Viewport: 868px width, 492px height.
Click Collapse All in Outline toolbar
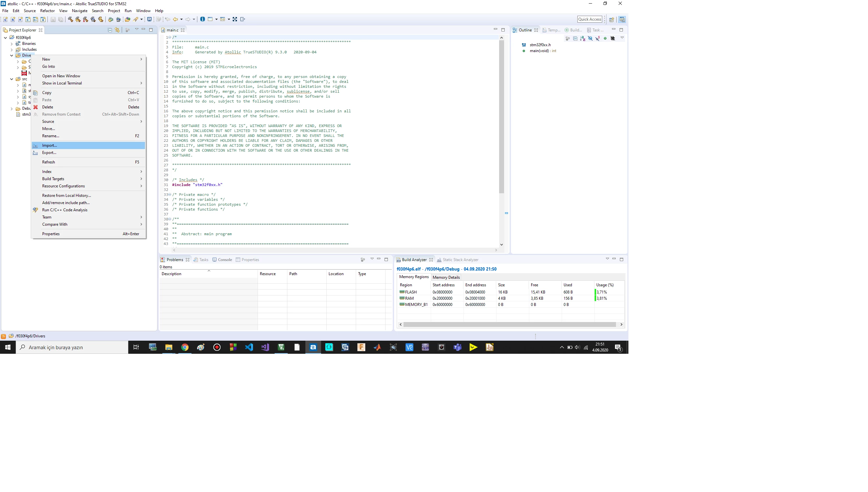pos(575,39)
